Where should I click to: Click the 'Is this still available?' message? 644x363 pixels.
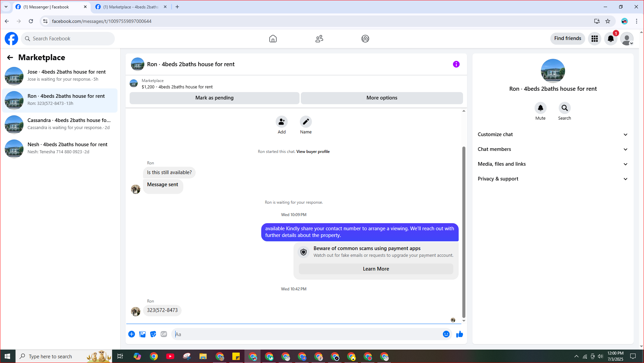169,172
